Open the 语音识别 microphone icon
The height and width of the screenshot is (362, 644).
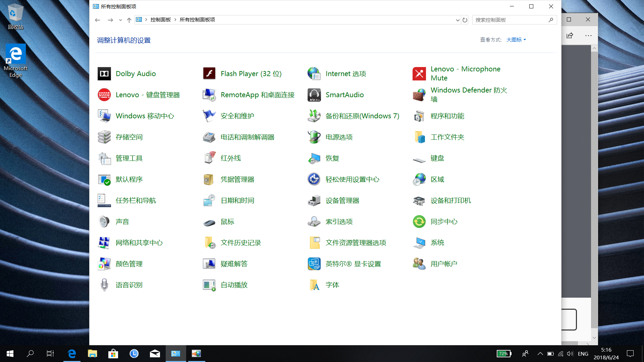click(104, 285)
